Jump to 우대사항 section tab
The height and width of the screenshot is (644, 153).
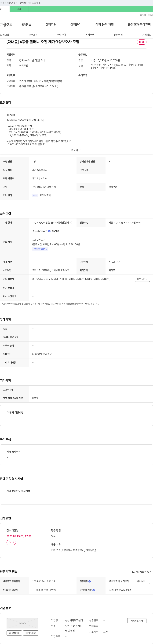click(x=61, y=35)
